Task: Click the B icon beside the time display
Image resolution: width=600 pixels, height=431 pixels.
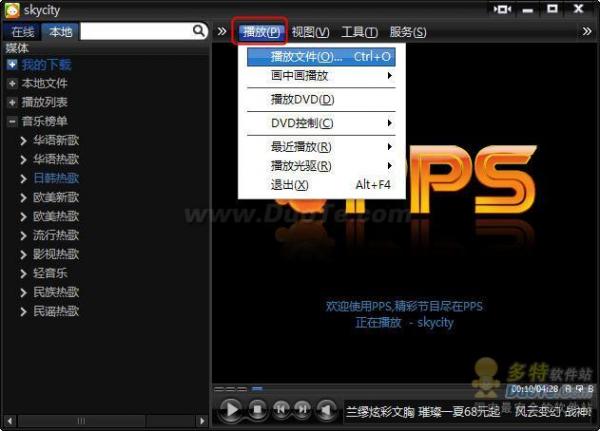Action: tap(590, 389)
